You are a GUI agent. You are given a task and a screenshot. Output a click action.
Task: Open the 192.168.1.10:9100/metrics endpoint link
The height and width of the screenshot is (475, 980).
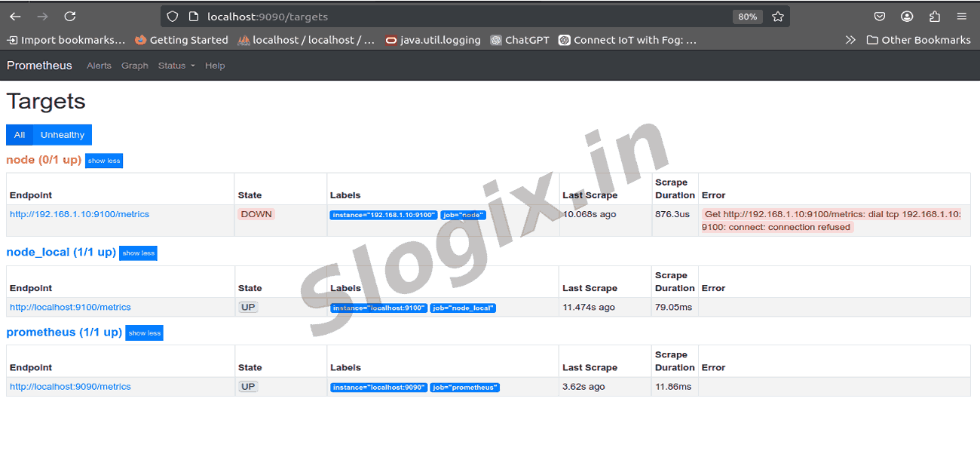point(79,214)
